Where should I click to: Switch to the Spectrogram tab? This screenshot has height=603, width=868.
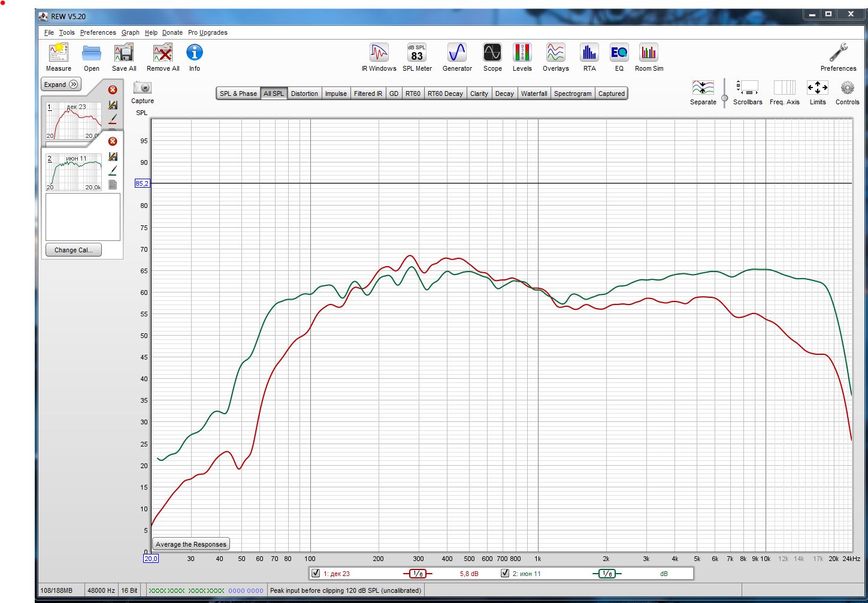(x=573, y=94)
